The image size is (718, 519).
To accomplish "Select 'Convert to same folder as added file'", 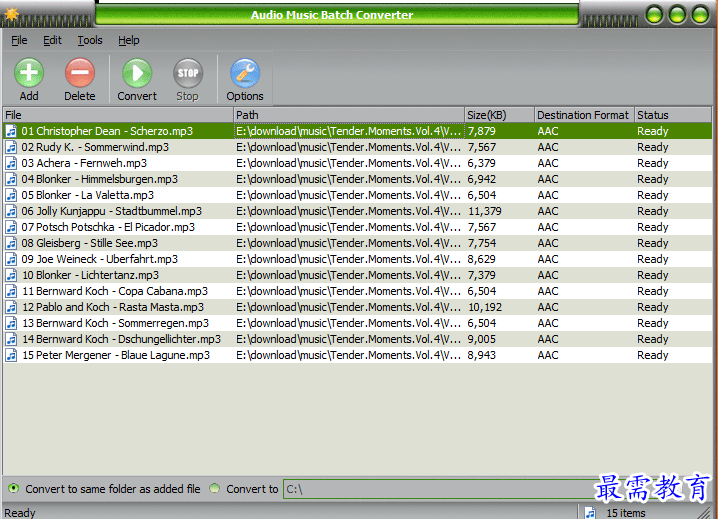I will pos(14,489).
